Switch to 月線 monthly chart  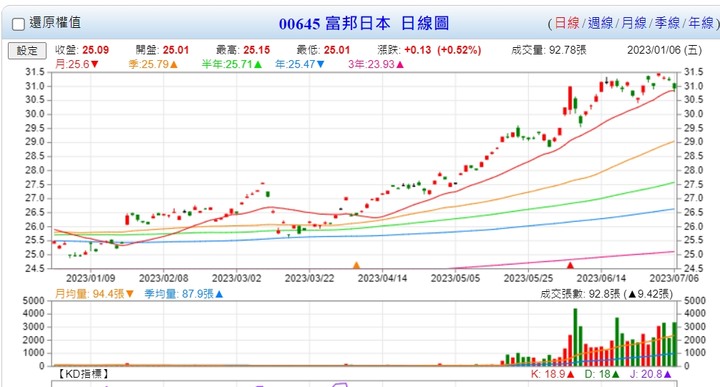coord(634,23)
